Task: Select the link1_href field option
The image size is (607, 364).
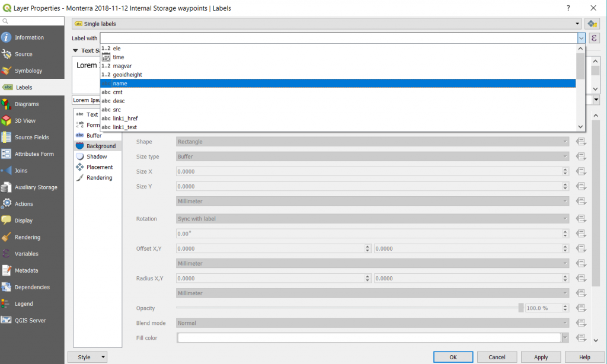Action: [337, 118]
